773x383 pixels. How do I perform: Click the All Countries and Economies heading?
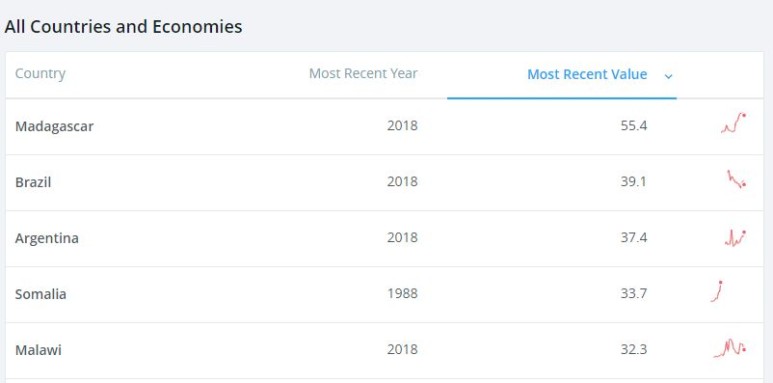point(123,27)
